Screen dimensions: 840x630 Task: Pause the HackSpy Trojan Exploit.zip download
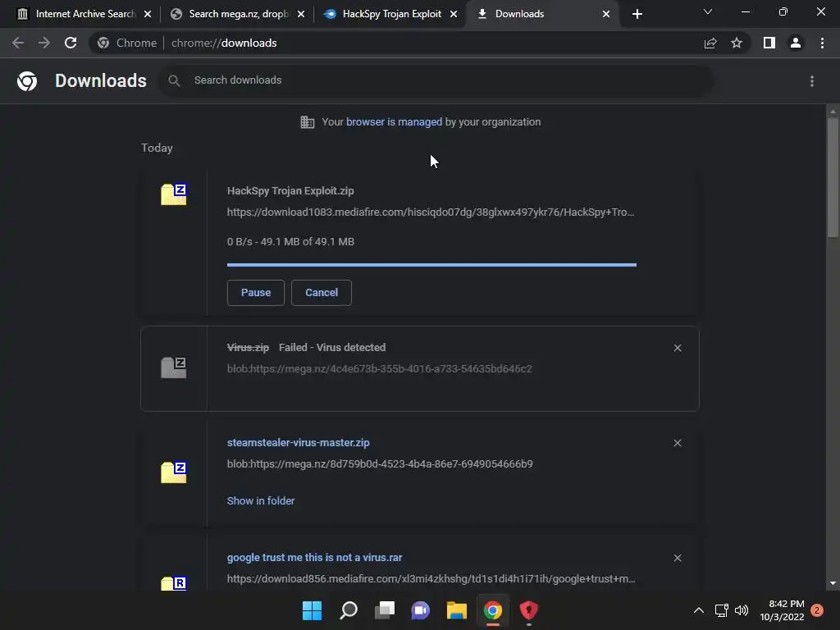click(256, 293)
